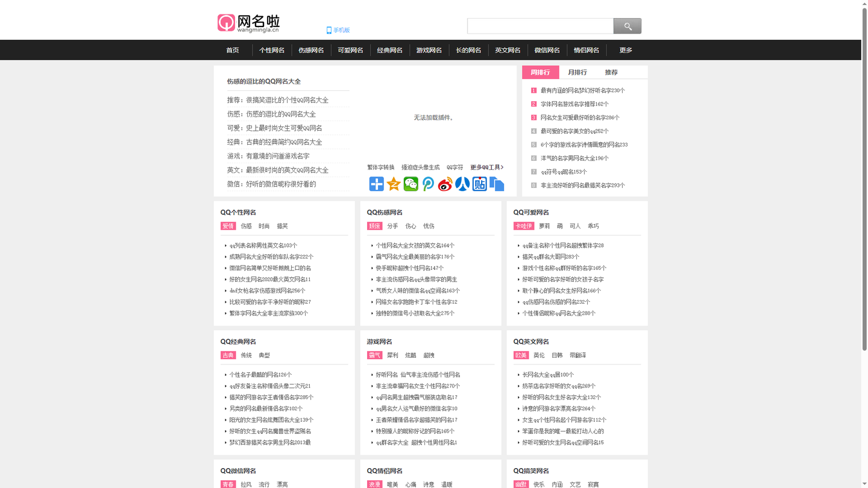Open 更多QQ工具 link
The width and height of the screenshot is (868, 488).
pos(487,167)
